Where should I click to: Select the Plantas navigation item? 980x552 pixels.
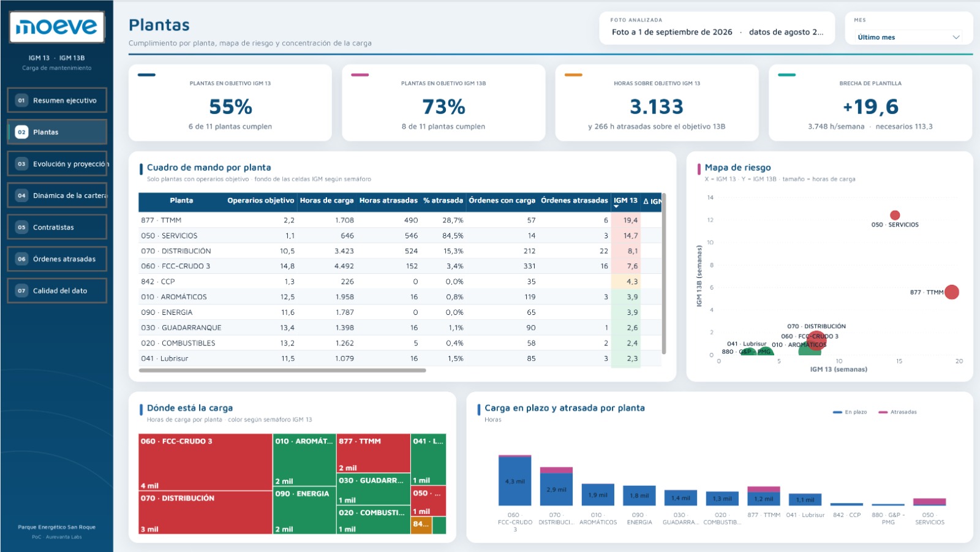tap(57, 132)
